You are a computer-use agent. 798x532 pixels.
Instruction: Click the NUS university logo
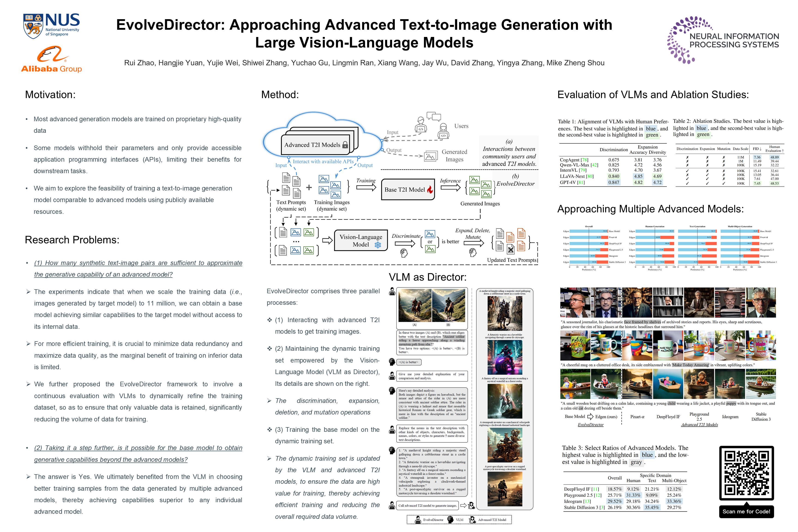51,25
